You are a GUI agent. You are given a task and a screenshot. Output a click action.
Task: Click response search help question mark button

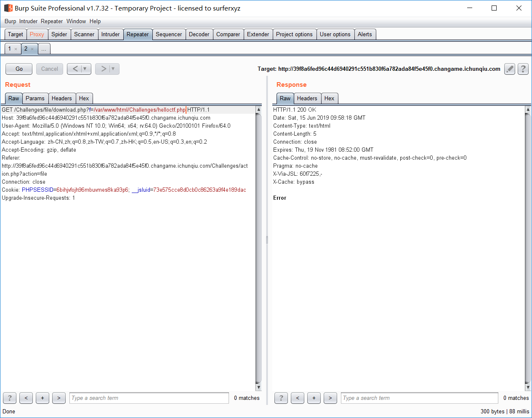point(281,398)
